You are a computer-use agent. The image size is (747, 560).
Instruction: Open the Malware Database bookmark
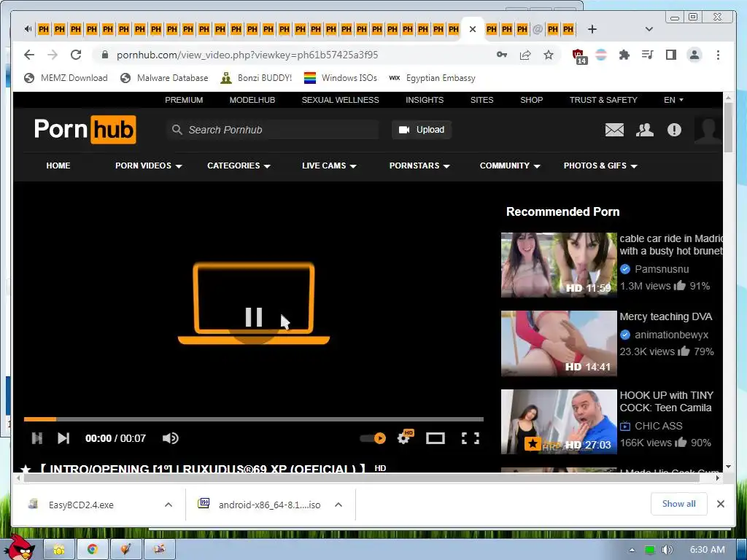164,78
